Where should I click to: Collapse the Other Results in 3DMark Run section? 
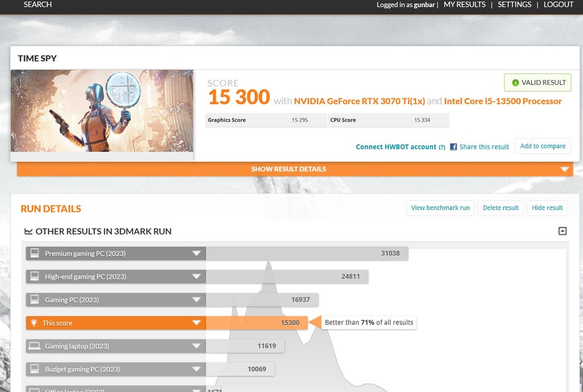point(562,231)
